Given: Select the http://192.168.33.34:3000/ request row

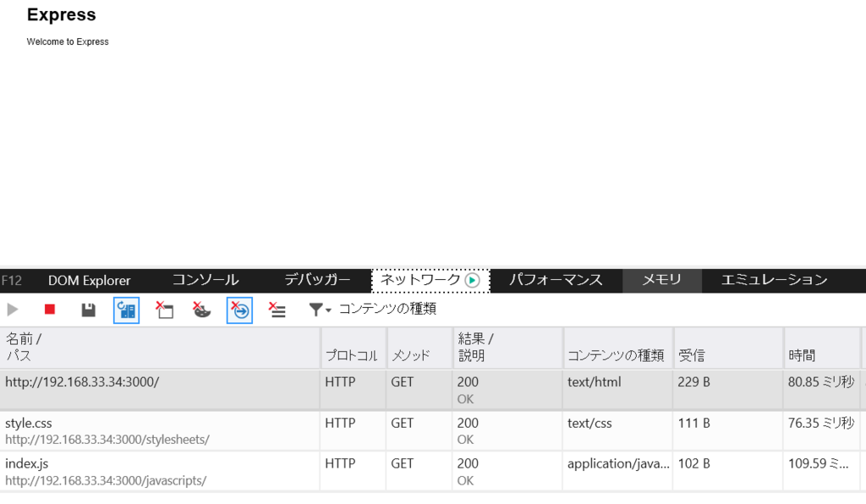Looking at the screenshot, I should click(433, 390).
